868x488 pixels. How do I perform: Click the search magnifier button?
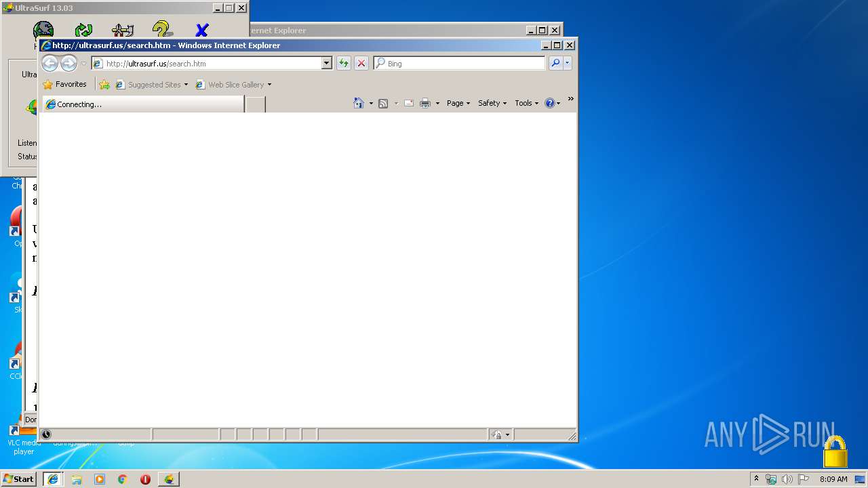(555, 63)
